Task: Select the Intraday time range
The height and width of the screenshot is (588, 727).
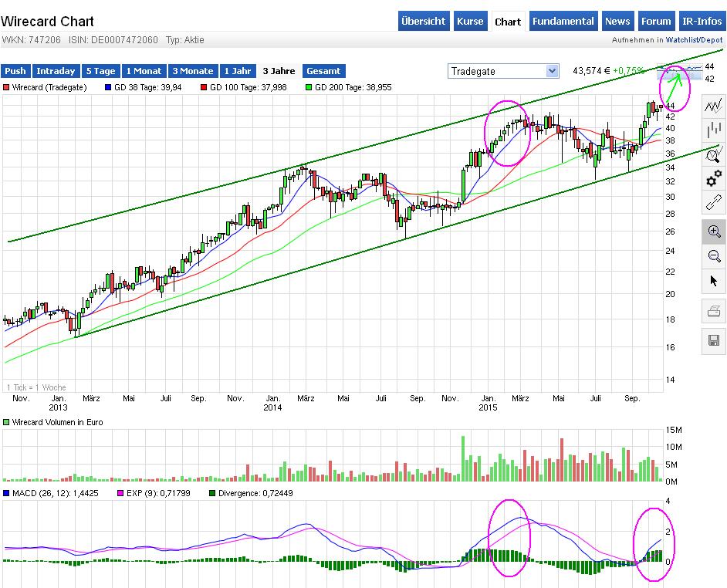Action: pyautogui.click(x=56, y=71)
